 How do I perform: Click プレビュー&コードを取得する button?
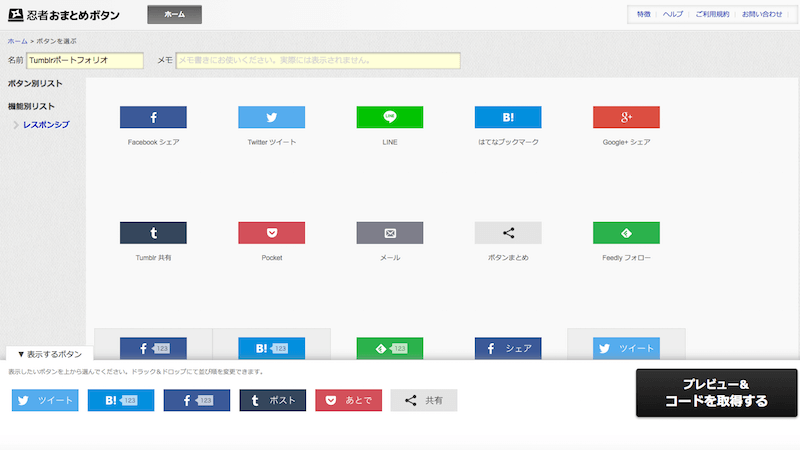point(716,393)
